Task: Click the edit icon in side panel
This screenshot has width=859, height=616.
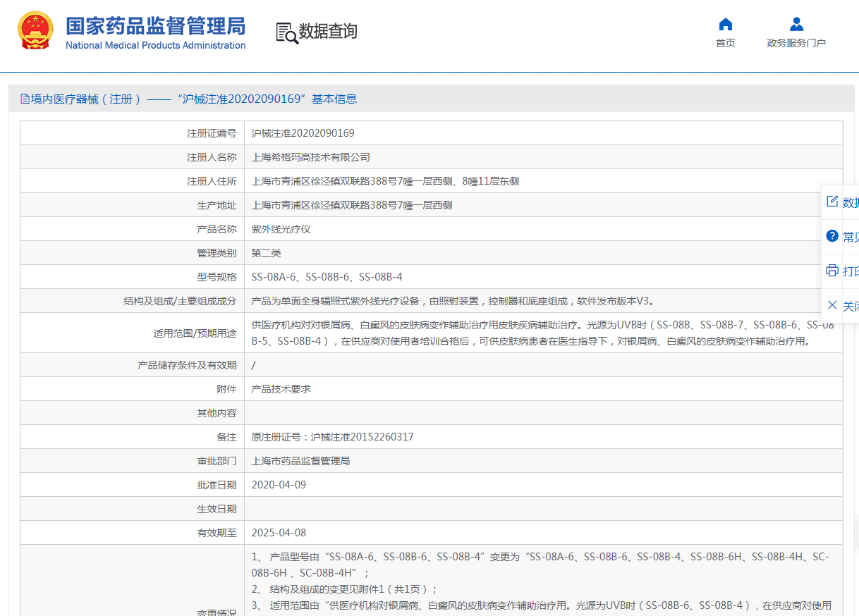Action: [x=832, y=202]
